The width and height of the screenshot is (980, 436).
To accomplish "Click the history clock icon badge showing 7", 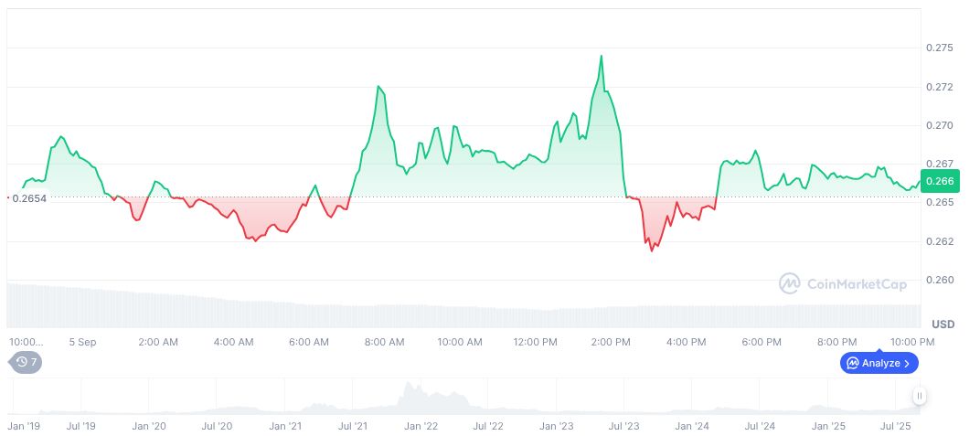I will coord(26,362).
